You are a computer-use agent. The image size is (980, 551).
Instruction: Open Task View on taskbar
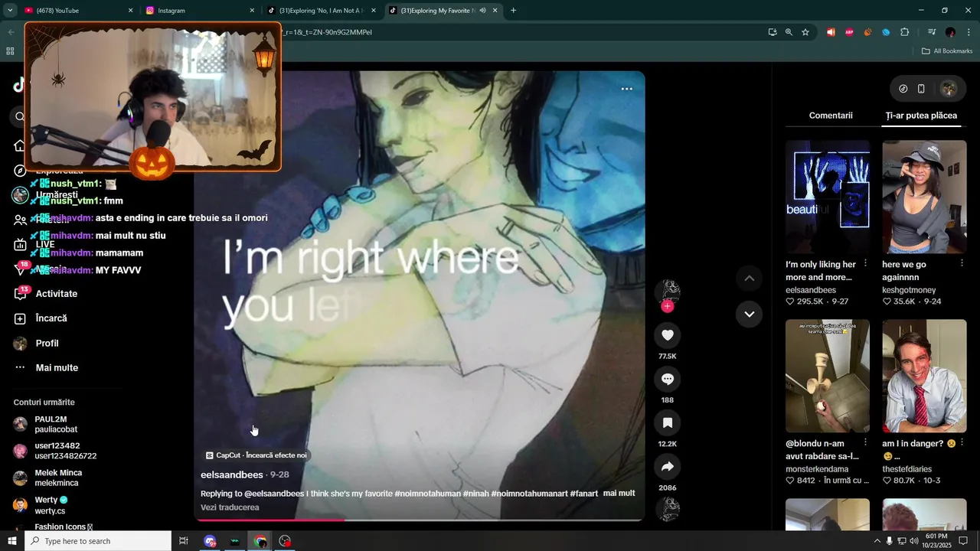tap(184, 541)
